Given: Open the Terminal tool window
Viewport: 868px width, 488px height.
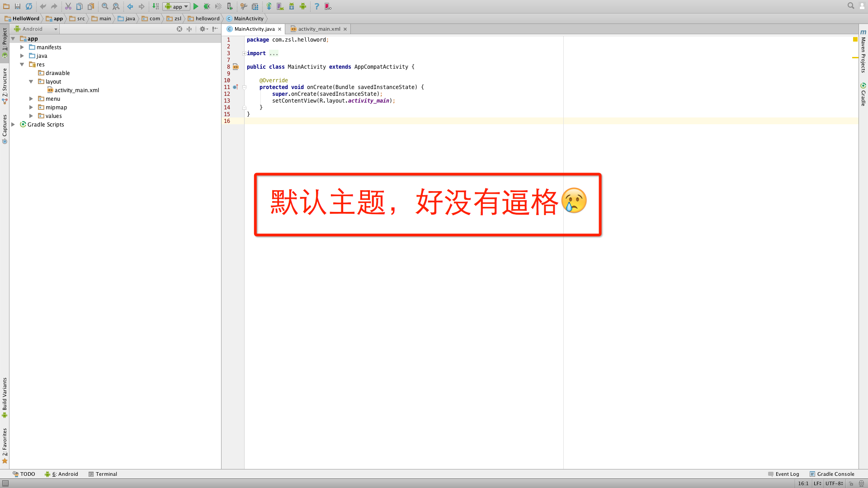Looking at the screenshot, I should click(x=103, y=474).
